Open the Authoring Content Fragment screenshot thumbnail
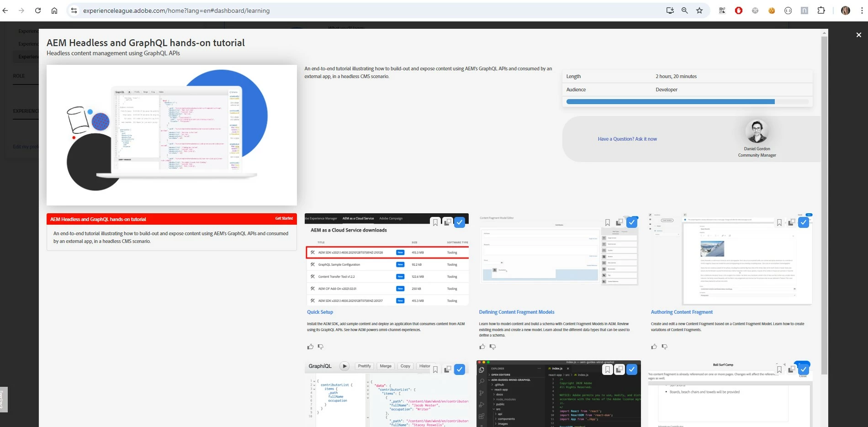The width and height of the screenshot is (868, 427). click(731, 259)
